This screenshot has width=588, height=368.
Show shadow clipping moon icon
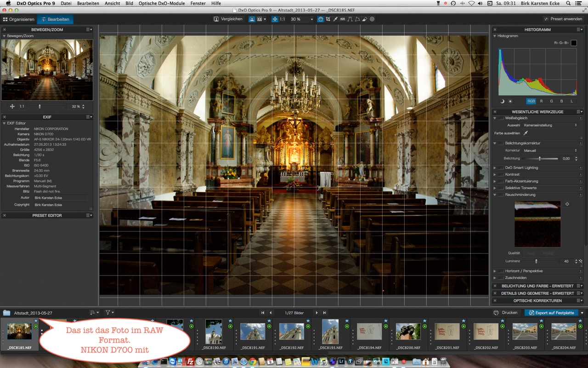click(502, 101)
